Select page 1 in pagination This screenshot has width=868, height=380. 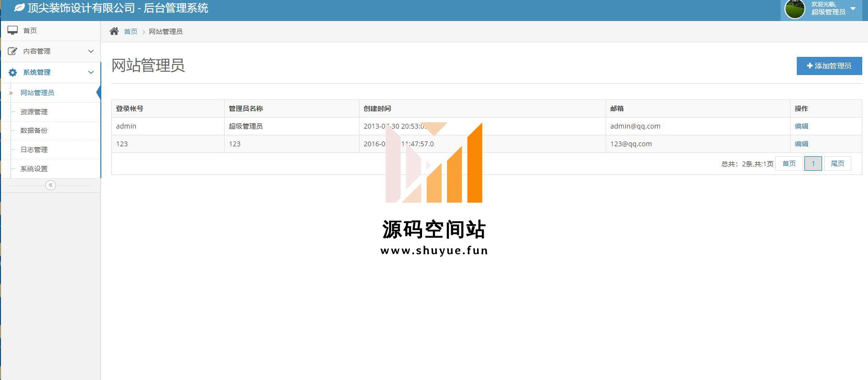tap(813, 163)
